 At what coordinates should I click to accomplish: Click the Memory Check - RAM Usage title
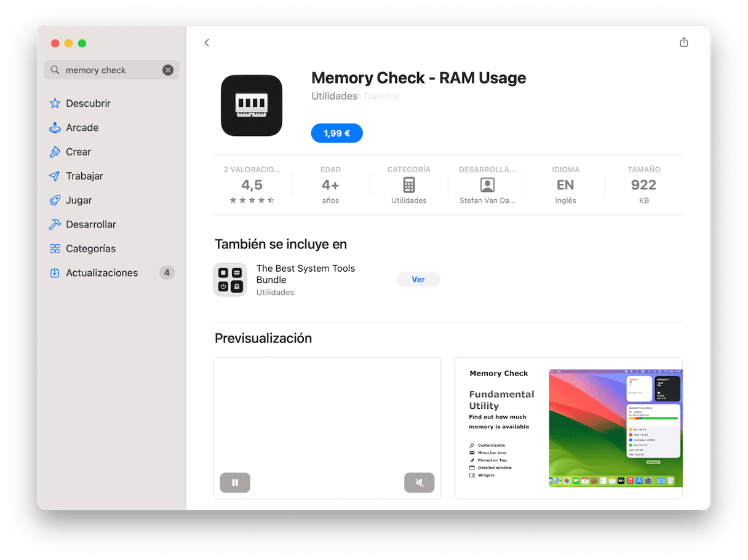point(419,78)
